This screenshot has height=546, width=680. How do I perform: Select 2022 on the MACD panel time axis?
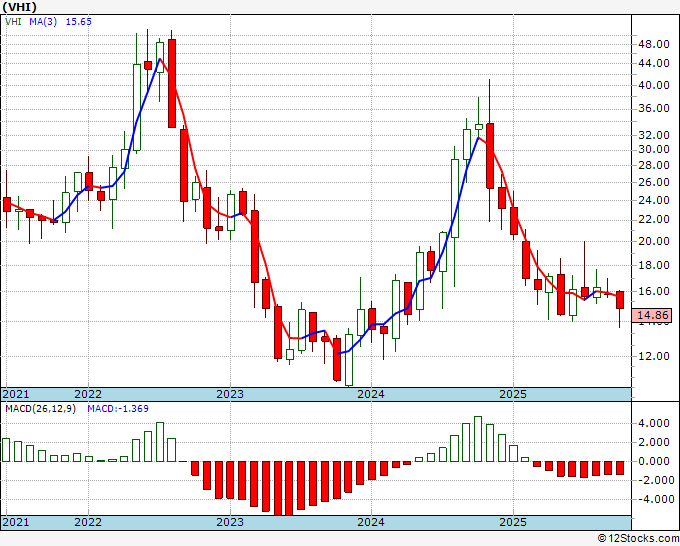point(88,522)
